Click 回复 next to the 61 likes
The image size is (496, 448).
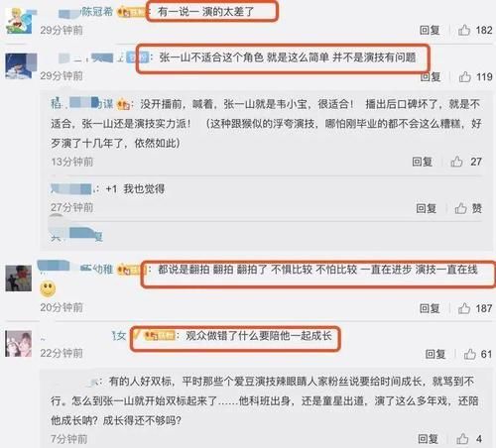(x=435, y=354)
